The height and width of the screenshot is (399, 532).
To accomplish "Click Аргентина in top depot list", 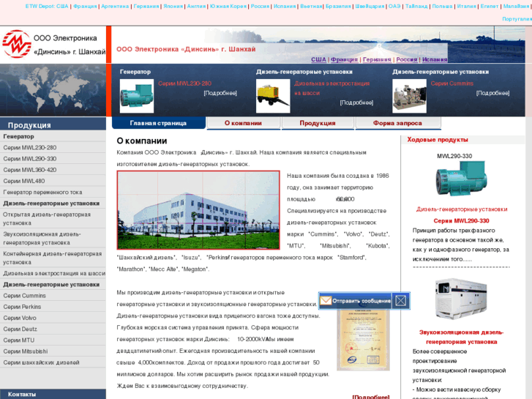I will (115, 6).
